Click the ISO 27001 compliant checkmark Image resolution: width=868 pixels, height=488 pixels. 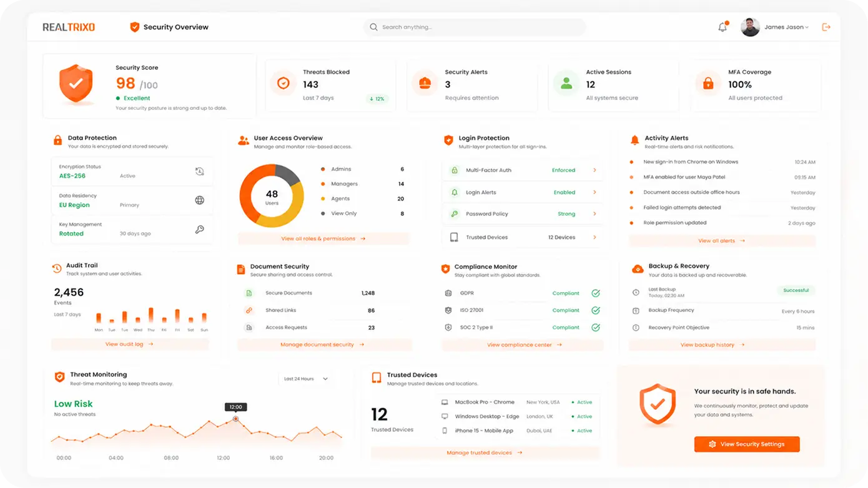coord(596,310)
